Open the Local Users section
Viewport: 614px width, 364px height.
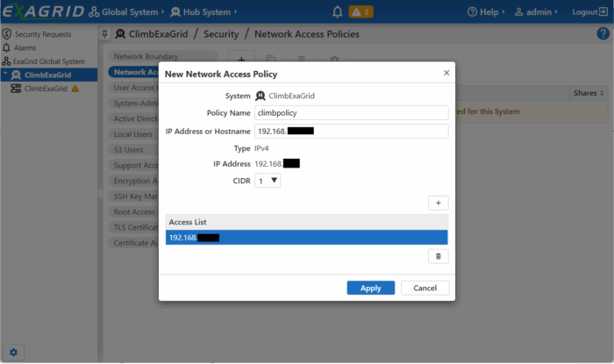[x=133, y=134]
